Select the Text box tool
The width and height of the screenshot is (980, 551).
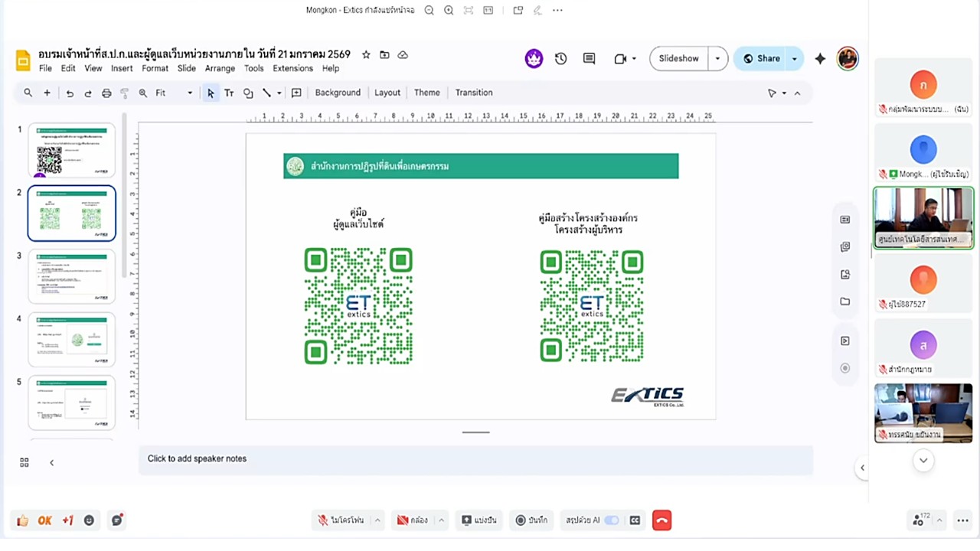[229, 93]
